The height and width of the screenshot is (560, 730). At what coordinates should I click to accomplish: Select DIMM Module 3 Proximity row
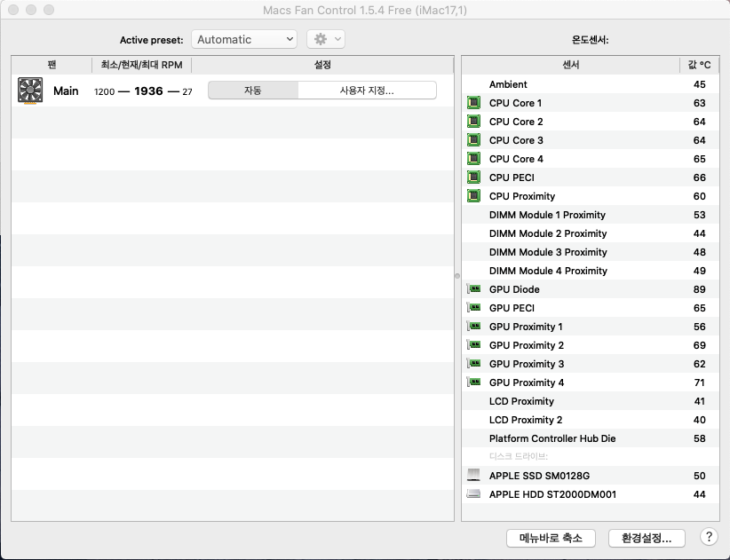591,252
